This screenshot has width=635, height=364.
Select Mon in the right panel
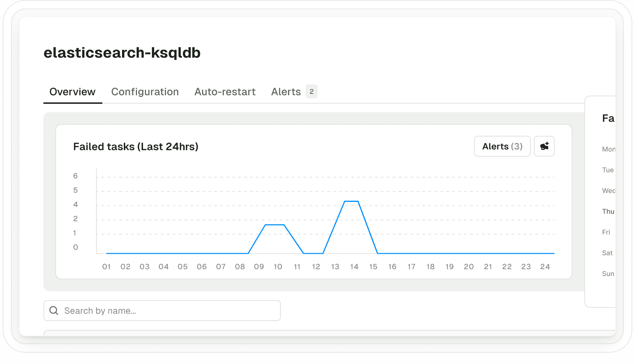point(608,149)
